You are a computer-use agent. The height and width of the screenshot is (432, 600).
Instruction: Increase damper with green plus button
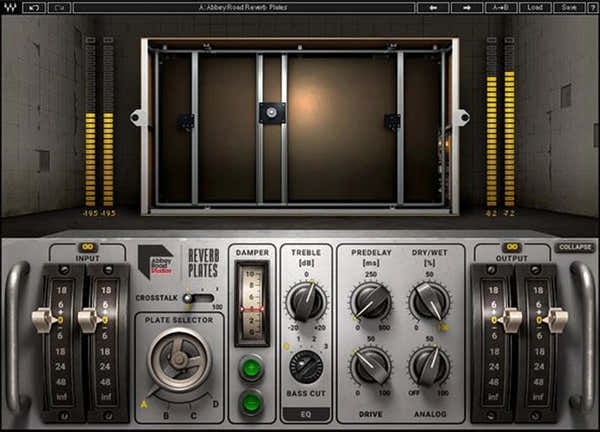[251, 369]
